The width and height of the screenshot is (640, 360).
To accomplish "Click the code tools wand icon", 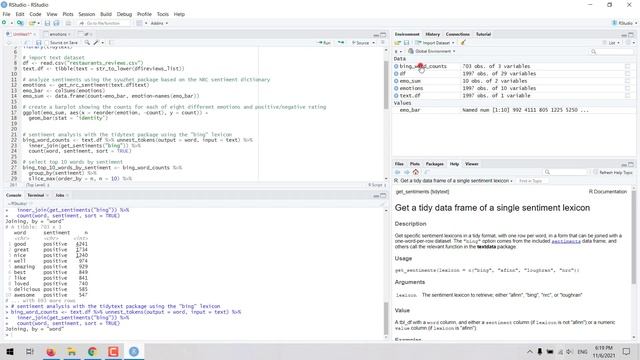I will click(x=96, y=42).
